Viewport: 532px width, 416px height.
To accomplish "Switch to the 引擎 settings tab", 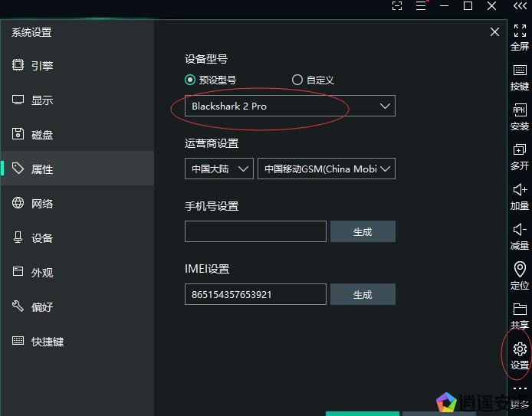I will [42, 66].
